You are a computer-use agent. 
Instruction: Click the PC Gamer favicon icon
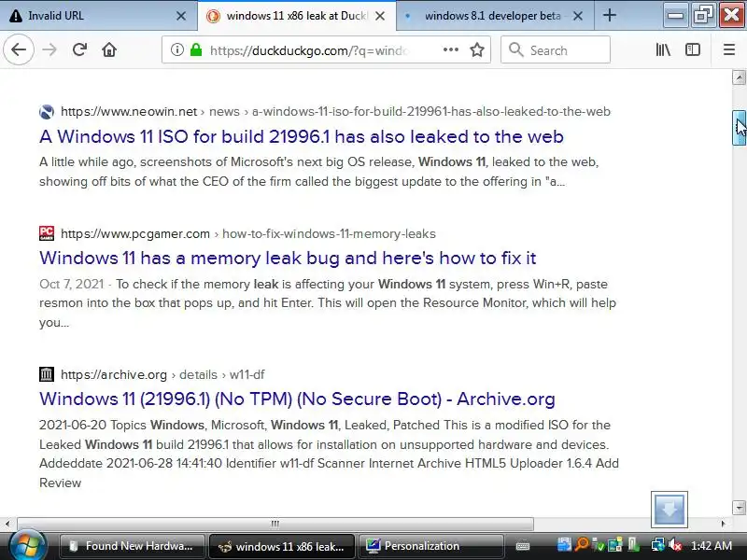coord(46,233)
